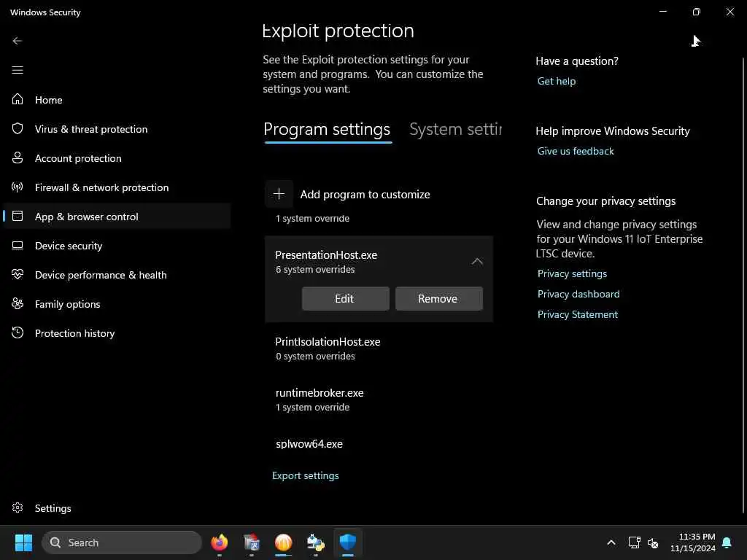Click the plus icon to add program

point(279,194)
